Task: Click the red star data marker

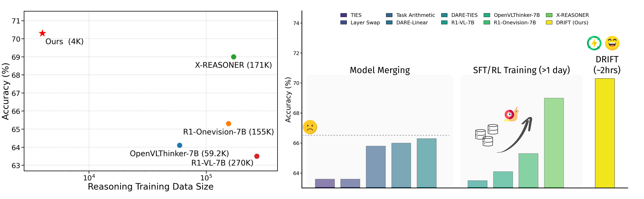Action: pos(43,33)
